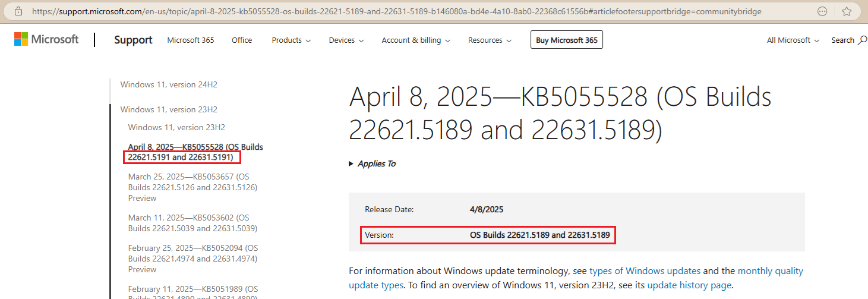The height and width of the screenshot is (299, 868).
Task: Expand the Resources dropdown
Action: tap(490, 40)
